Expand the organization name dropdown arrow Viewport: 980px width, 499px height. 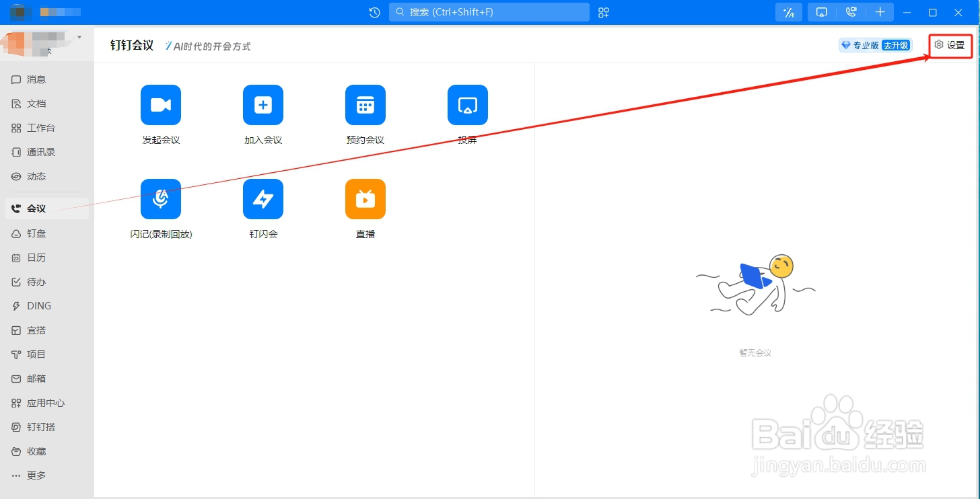coord(79,37)
